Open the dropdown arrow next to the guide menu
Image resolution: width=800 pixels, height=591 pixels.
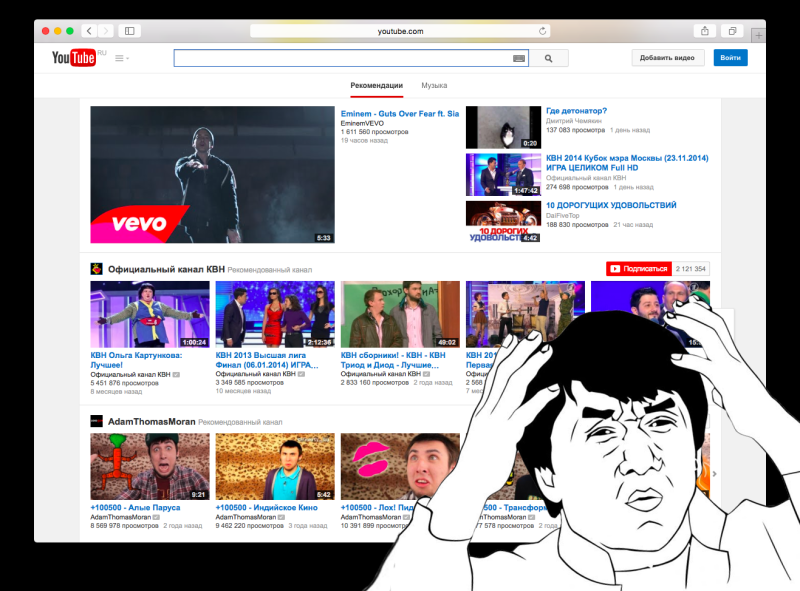tap(129, 57)
